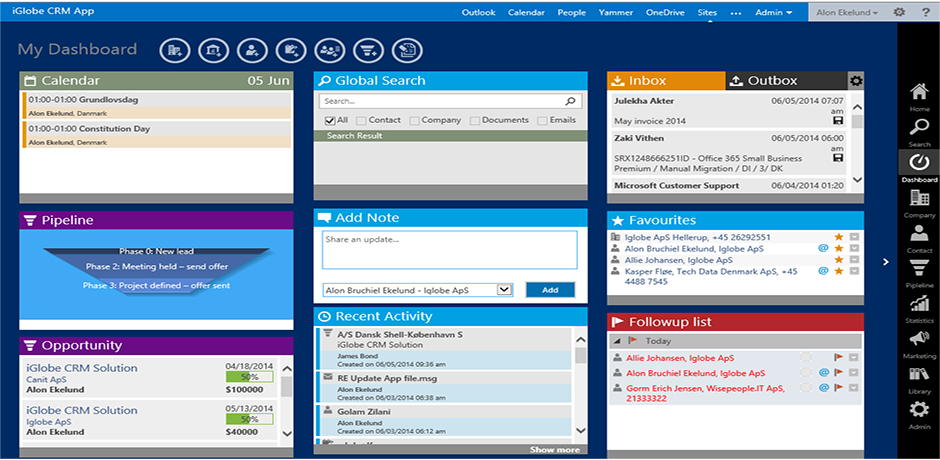Open Pipeline in the right sidebar
The width and height of the screenshot is (940, 460).
(919, 274)
